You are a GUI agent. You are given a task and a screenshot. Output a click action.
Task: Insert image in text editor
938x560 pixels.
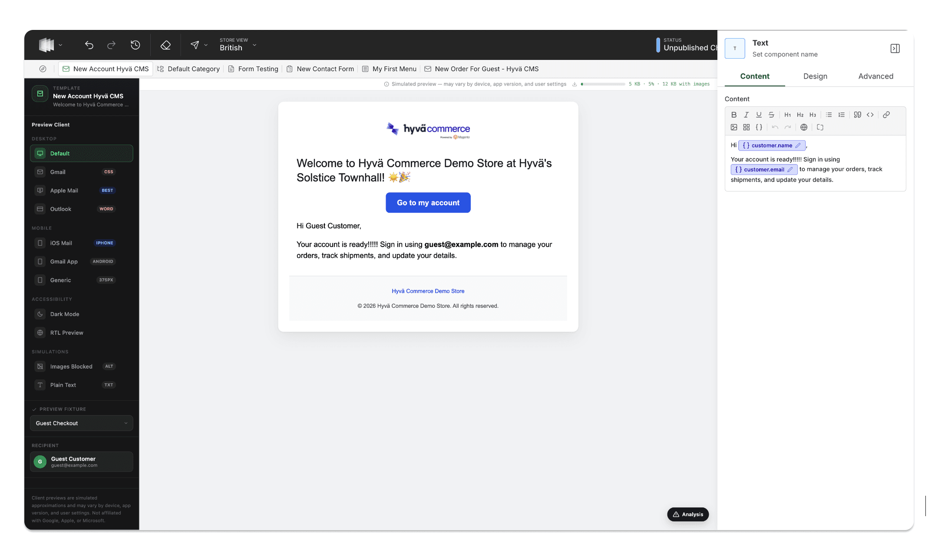coord(734,127)
